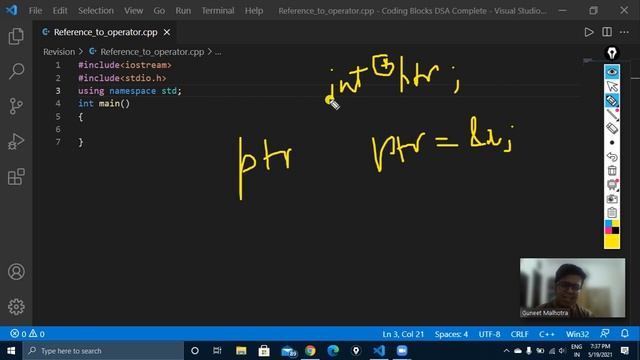640x360 pixels.
Task: Open Microsoft Edge from taskbar
Action: point(333,351)
